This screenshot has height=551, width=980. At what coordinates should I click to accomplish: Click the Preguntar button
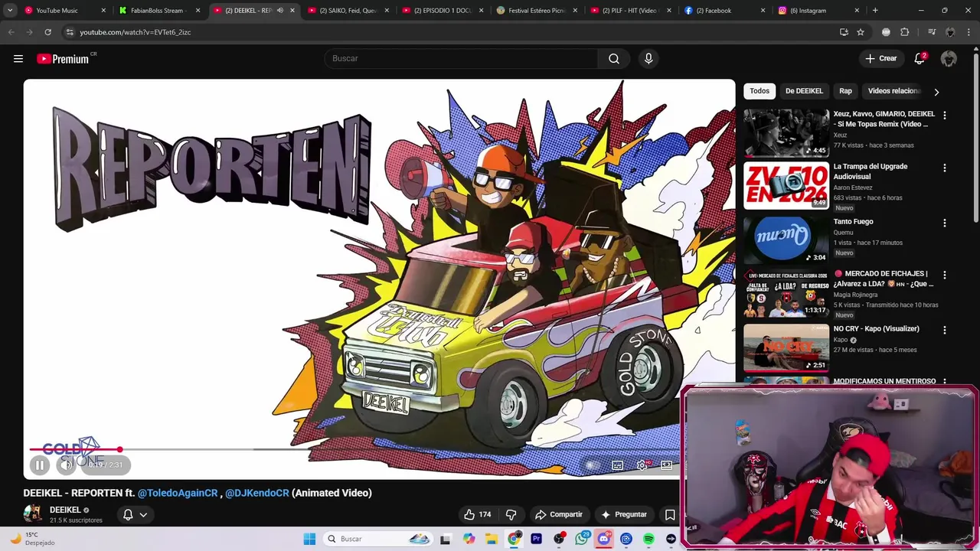[x=624, y=514]
